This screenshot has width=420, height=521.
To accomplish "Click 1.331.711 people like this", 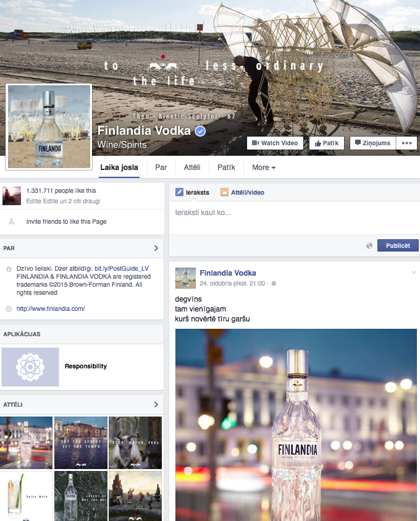I will click(x=61, y=191).
